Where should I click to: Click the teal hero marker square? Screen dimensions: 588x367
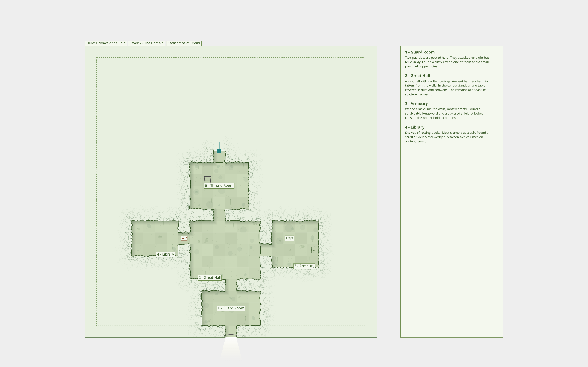(219, 151)
